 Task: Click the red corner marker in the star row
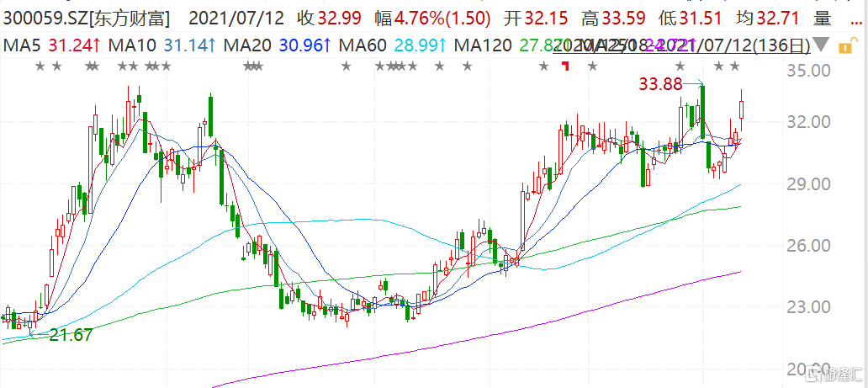[x=566, y=66]
